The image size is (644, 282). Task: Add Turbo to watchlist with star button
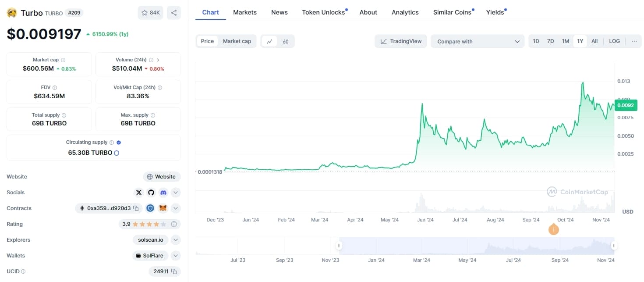tap(150, 13)
